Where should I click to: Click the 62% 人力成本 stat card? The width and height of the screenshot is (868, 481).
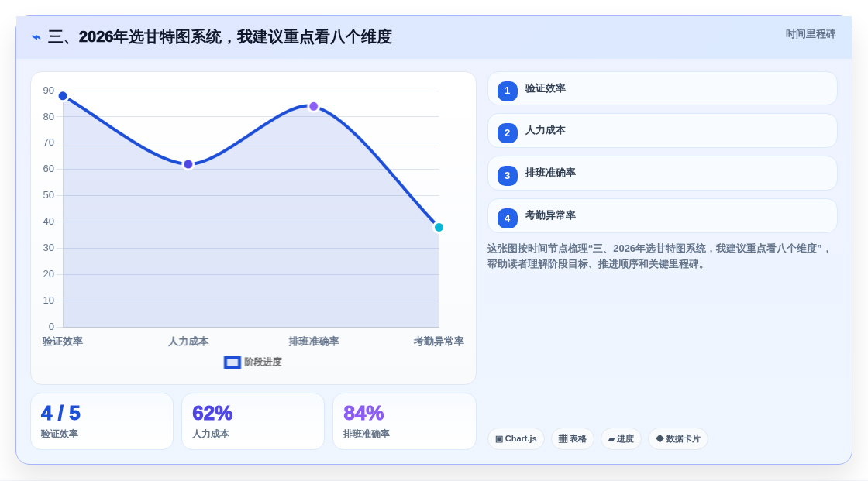[x=253, y=422]
